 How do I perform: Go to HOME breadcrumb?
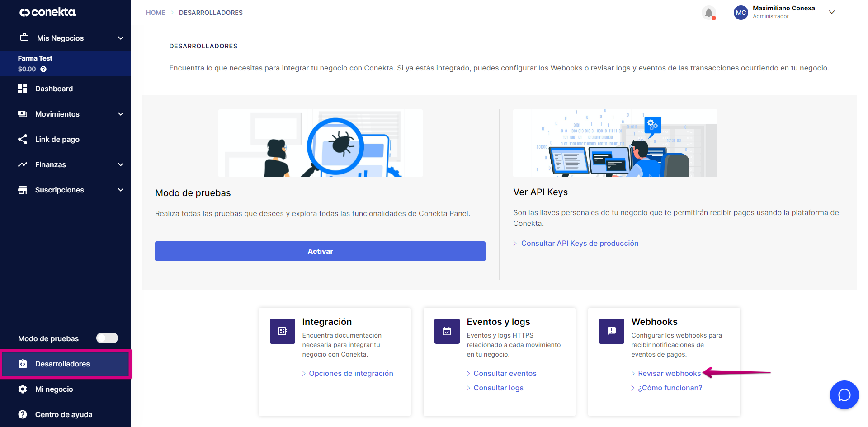point(156,13)
